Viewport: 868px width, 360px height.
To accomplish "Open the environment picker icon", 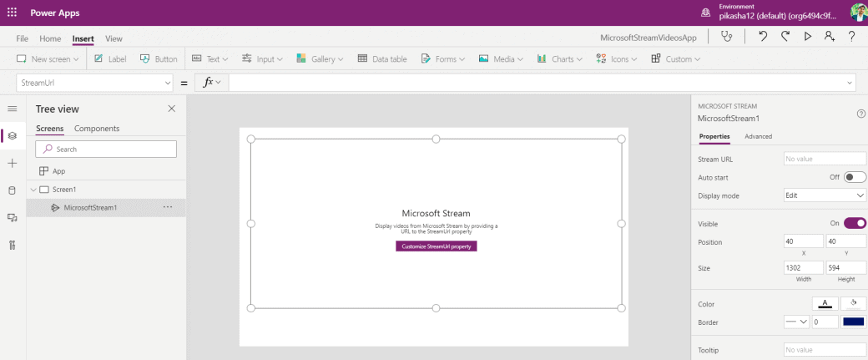I will pos(705,13).
